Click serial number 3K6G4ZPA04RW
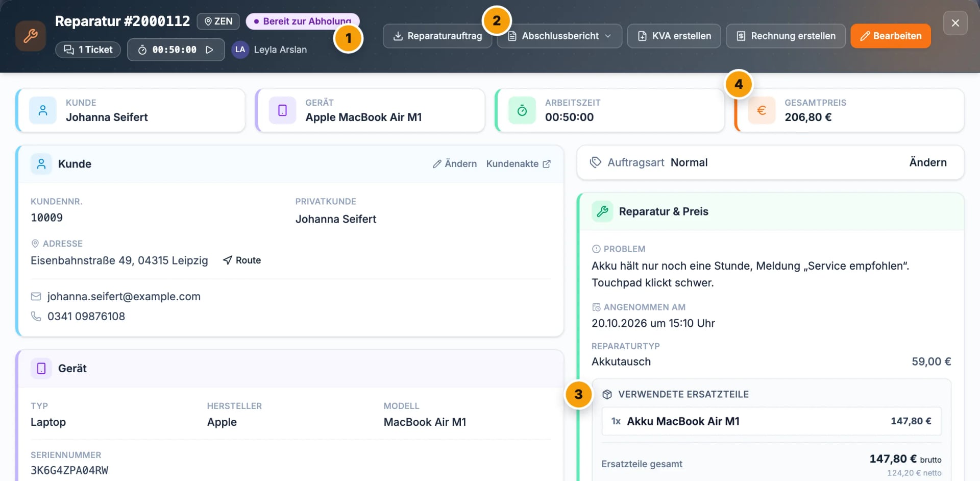Image resolution: width=980 pixels, height=481 pixels. tap(69, 470)
